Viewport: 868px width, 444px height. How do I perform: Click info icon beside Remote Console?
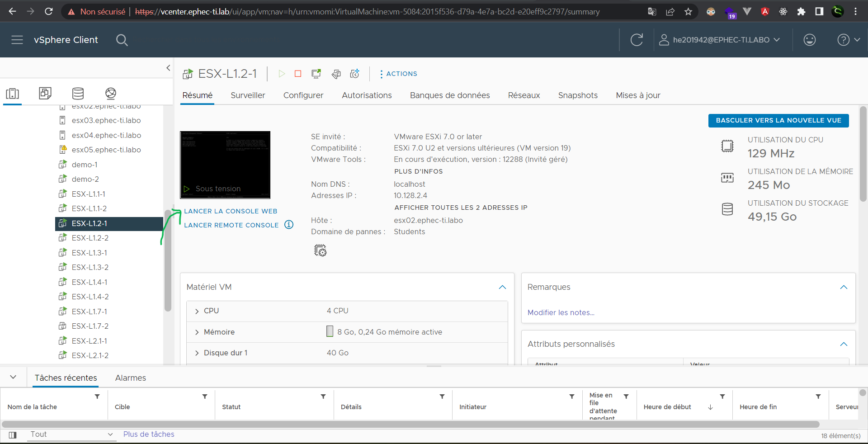[x=289, y=225]
